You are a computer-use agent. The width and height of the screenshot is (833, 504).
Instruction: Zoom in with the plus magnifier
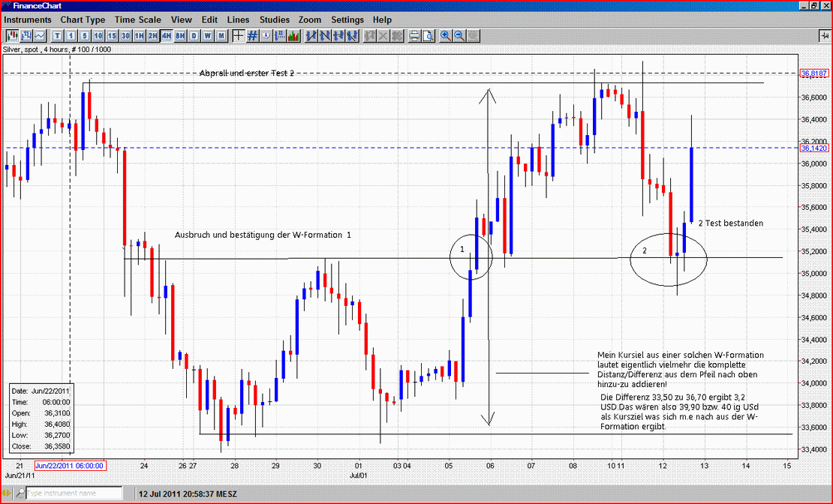click(x=446, y=35)
